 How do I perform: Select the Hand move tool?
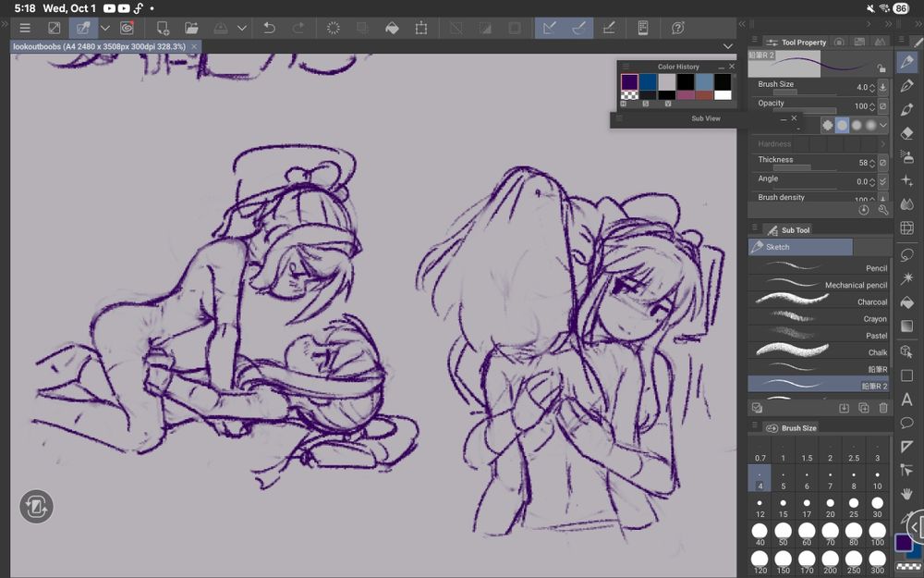[x=907, y=494]
